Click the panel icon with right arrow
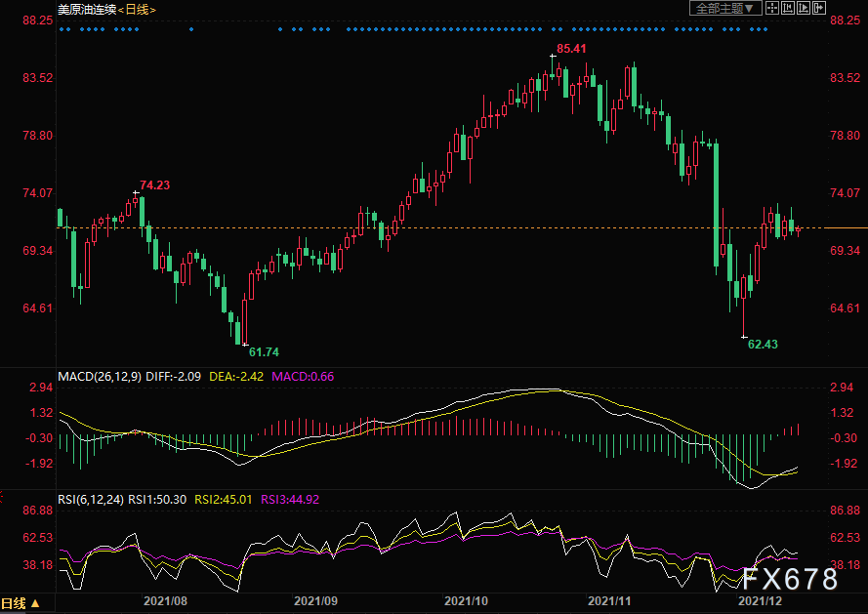The height and width of the screenshot is (614, 868). (x=819, y=8)
